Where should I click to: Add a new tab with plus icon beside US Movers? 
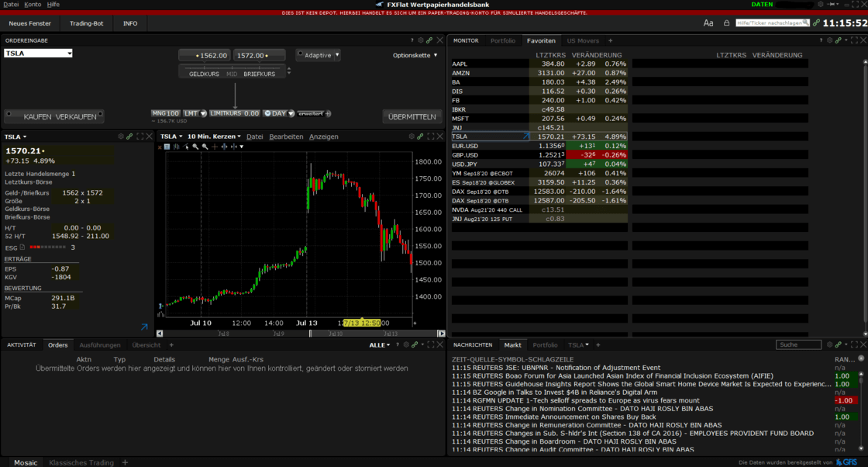point(610,40)
